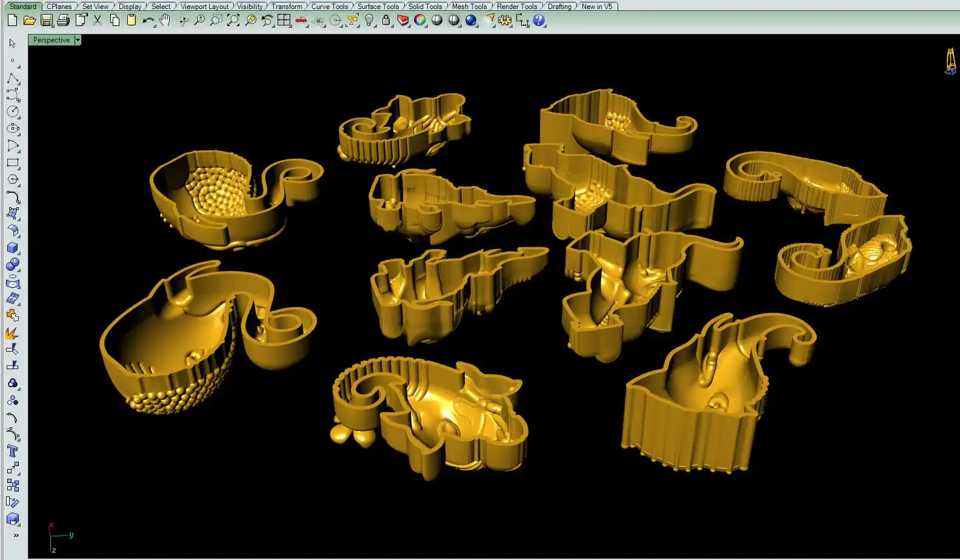
Task: Click the Perspective viewport title label
Action: (52, 40)
